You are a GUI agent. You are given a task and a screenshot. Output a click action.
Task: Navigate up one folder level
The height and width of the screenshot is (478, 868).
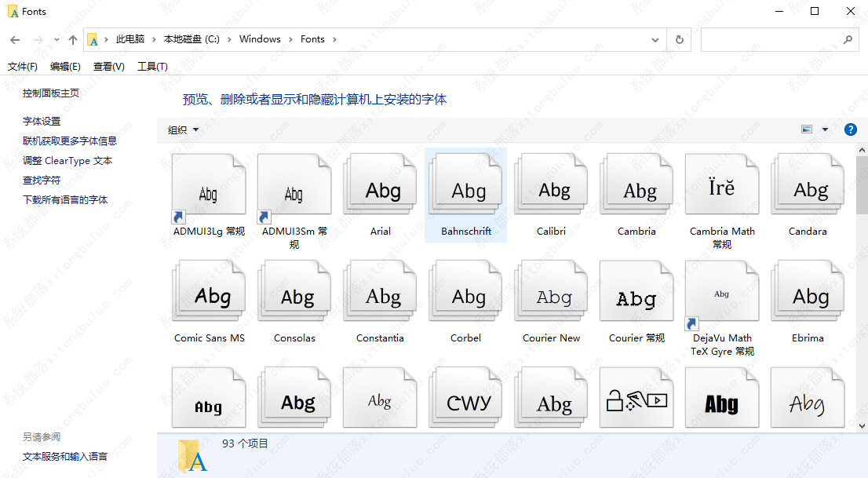73,39
